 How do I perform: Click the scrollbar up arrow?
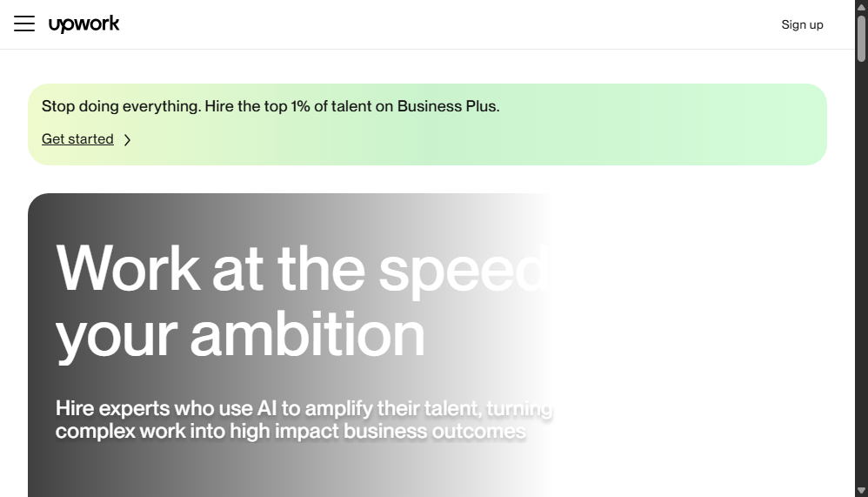click(x=861, y=7)
